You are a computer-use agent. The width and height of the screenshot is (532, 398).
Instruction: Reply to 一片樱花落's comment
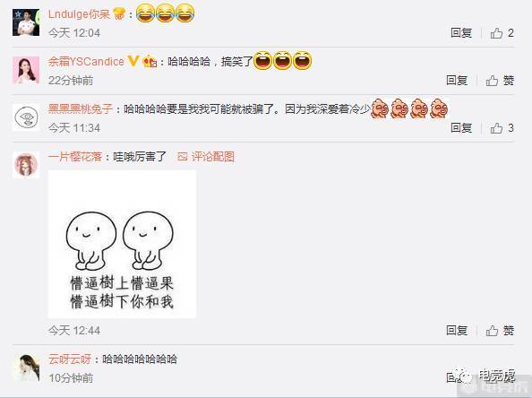457,330
